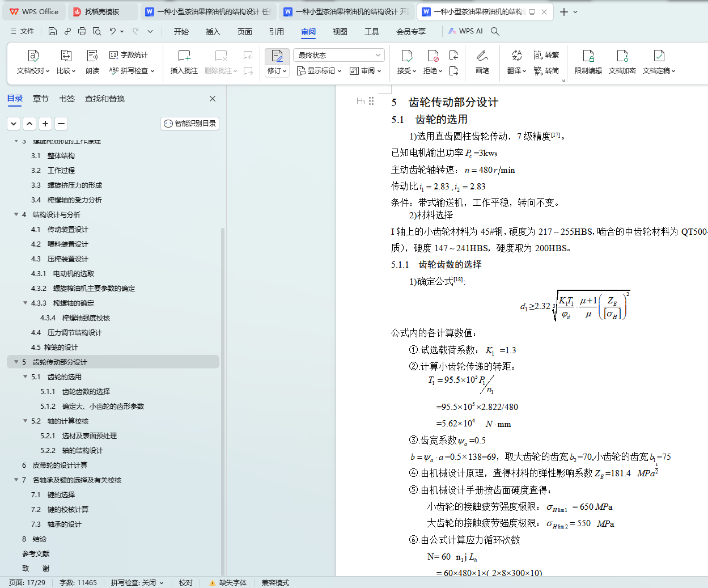Select the 画笔 pen tool

482,62
